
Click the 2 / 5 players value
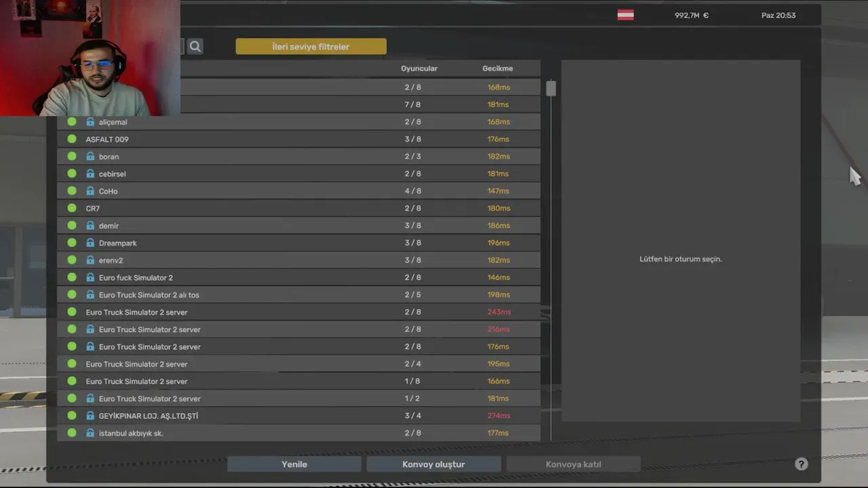point(413,295)
